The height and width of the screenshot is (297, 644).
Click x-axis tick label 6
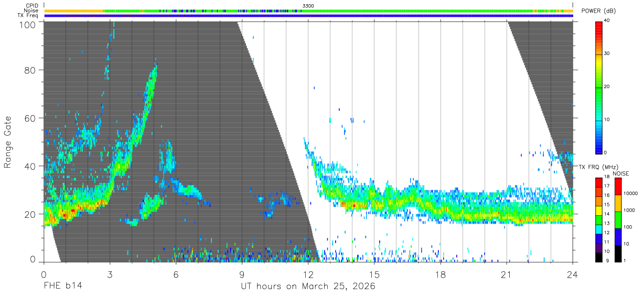pyautogui.click(x=176, y=274)
